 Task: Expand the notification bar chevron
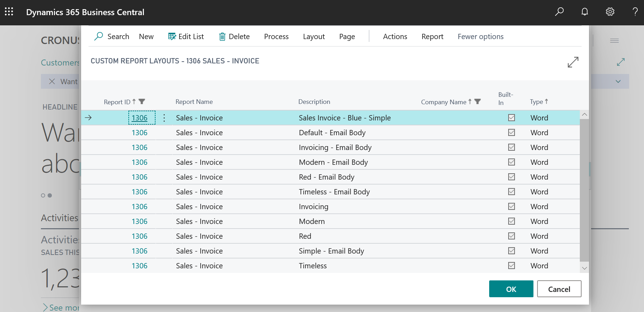618,81
